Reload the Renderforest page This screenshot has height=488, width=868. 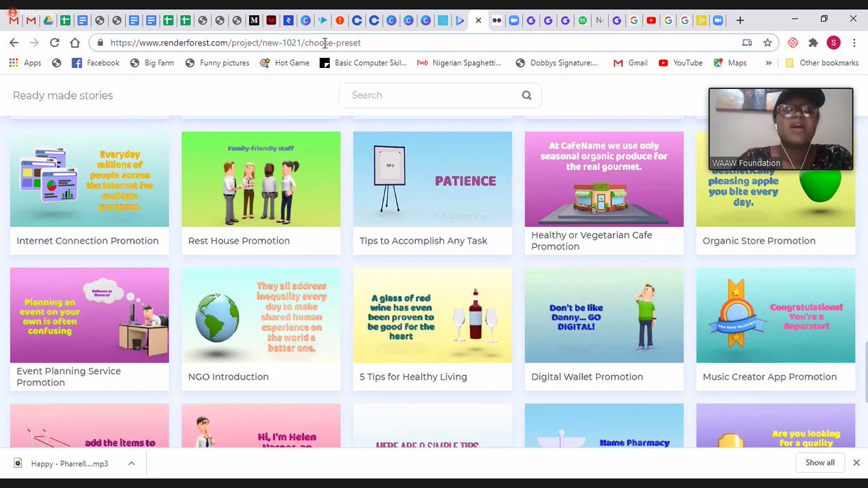click(x=54, y=43)
